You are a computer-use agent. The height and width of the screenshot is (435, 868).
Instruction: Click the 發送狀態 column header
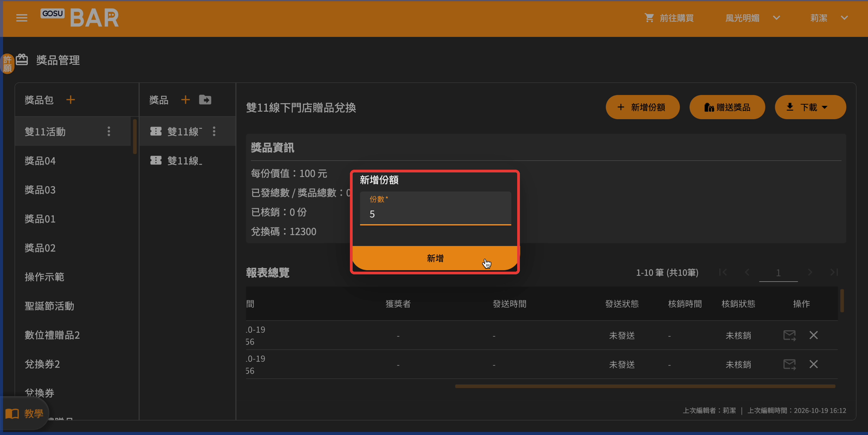pyautogui.click(x=622, y=304)
